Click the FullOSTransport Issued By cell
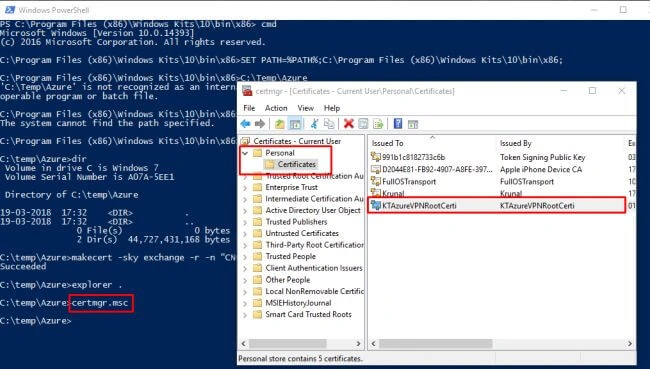Screen dimensions: 650x369 (527, 182)
